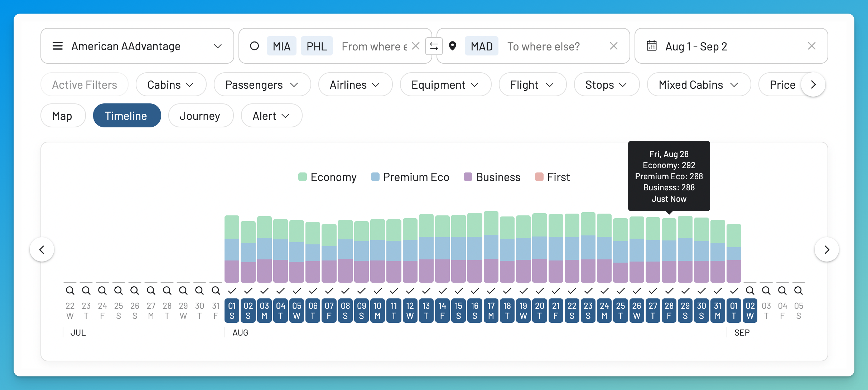Click the Aug 01 availability bar

(x=232, y=249)
